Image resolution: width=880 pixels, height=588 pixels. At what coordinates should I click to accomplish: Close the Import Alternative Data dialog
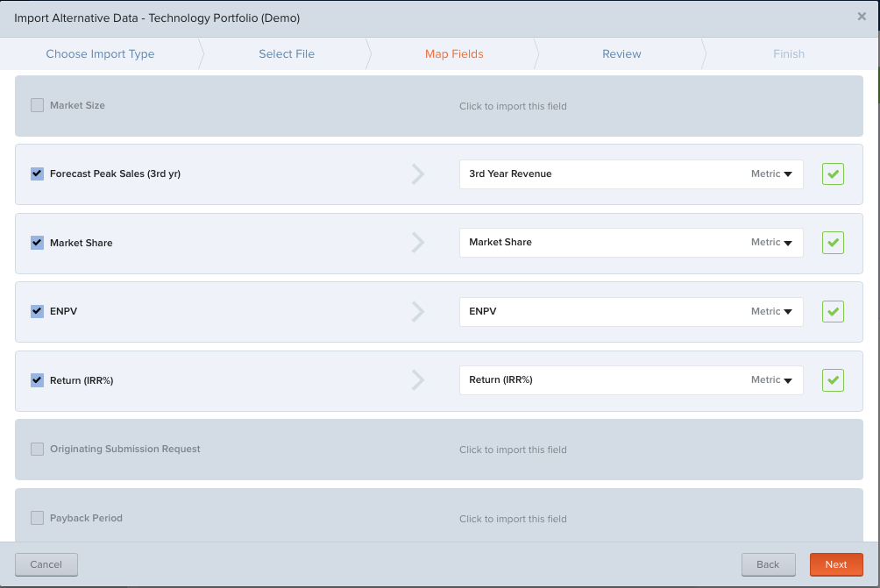[x=862, y=17]
